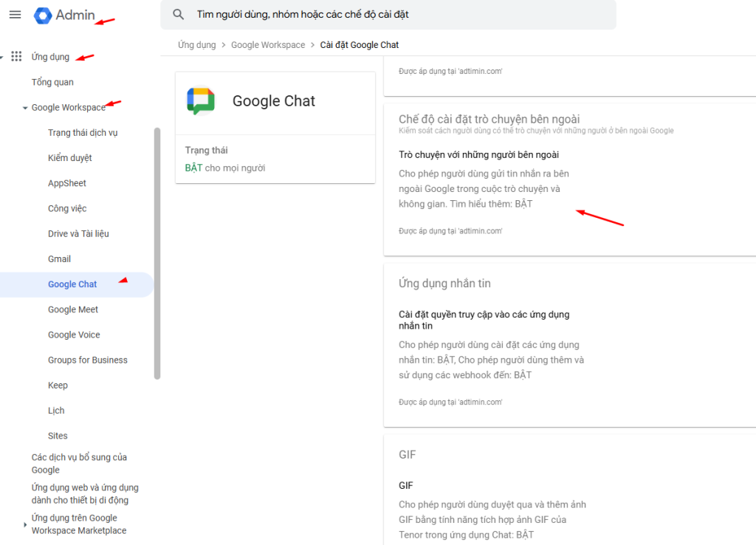
Task: Expand Ứng dụng trên Google Workspace Marketplace
Action: pos(25,524)
